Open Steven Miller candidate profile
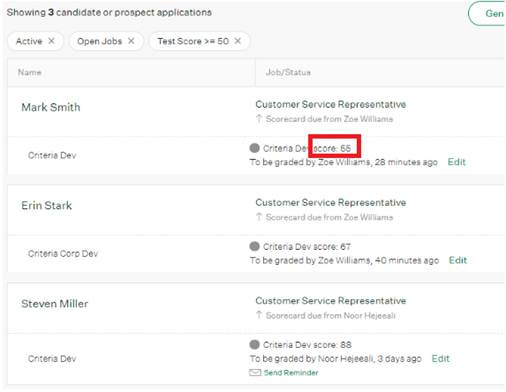This screenshot has width=506, height=392. [55, 304]
